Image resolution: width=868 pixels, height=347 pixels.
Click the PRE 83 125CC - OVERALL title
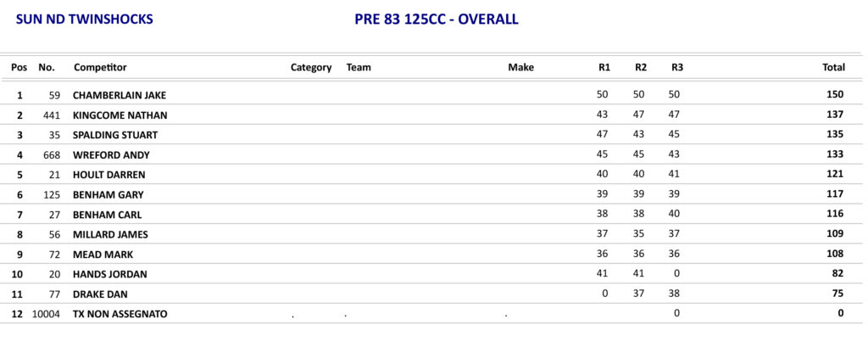(x=436, y=19)
